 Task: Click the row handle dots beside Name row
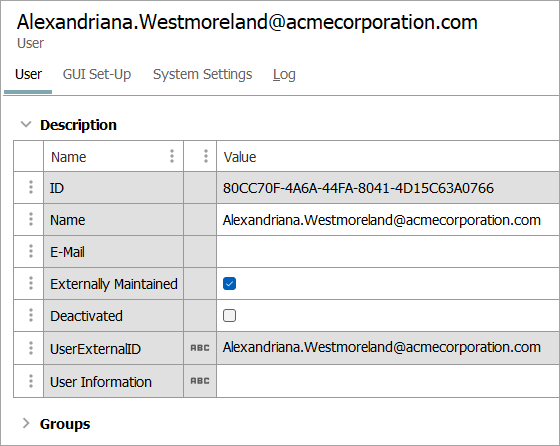click(31, 219)
